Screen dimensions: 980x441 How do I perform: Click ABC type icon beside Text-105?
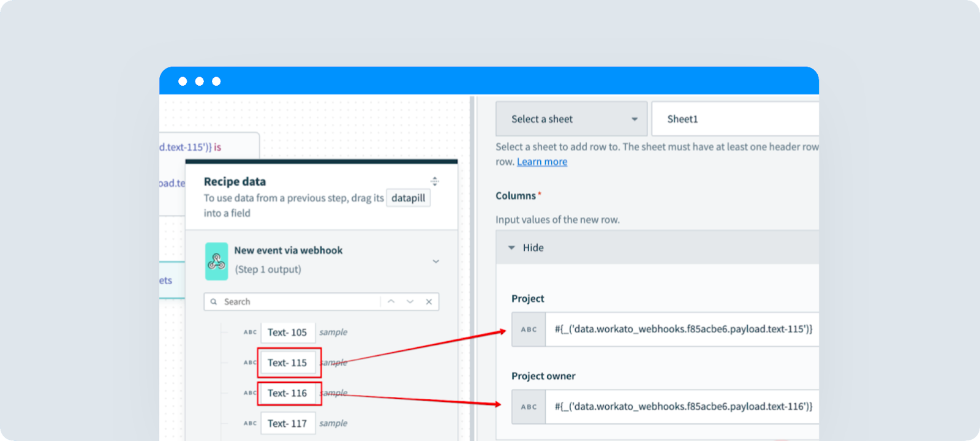[x=250, y=332]
